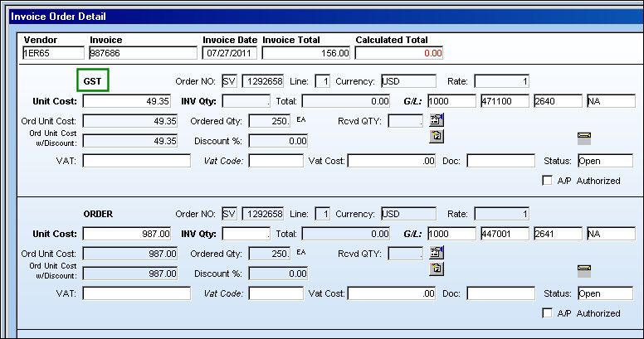Click the GST Ord Unit Cost field
This screenshot has height=339, width=644.
point(129,121)
